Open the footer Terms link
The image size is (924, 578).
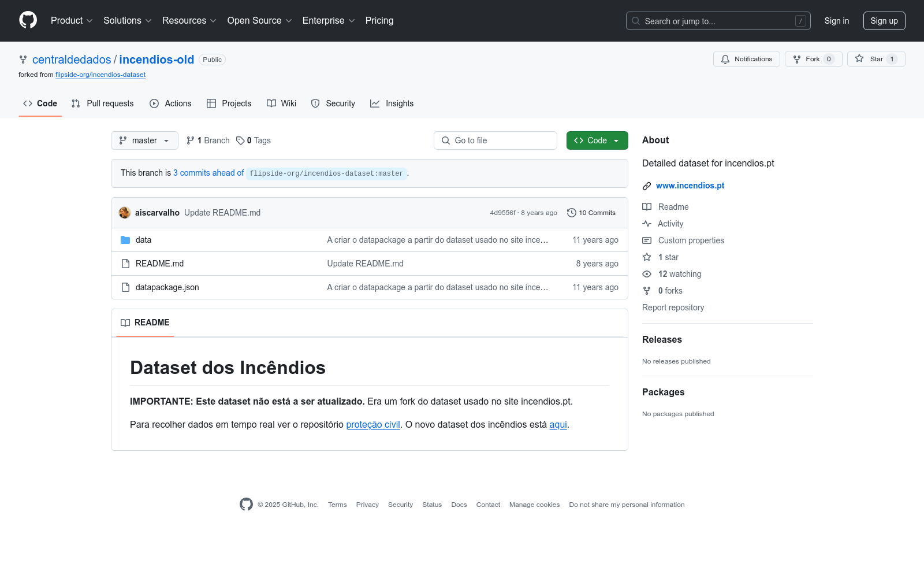[337, 505]
